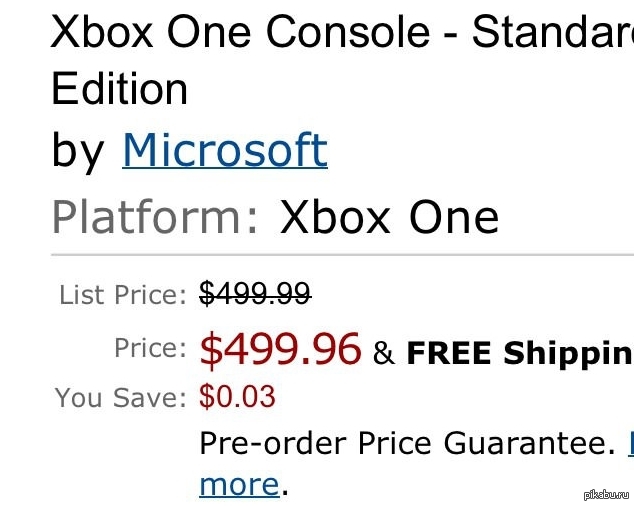Click the ampersand before FREE Shipping
634x506 pixels.
[x=383, y=353]
